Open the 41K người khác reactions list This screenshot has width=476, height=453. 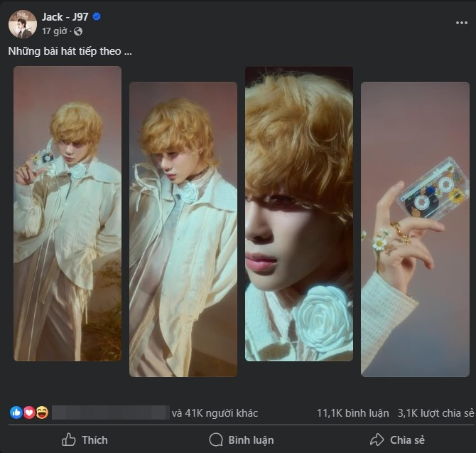tap(215, 412)
